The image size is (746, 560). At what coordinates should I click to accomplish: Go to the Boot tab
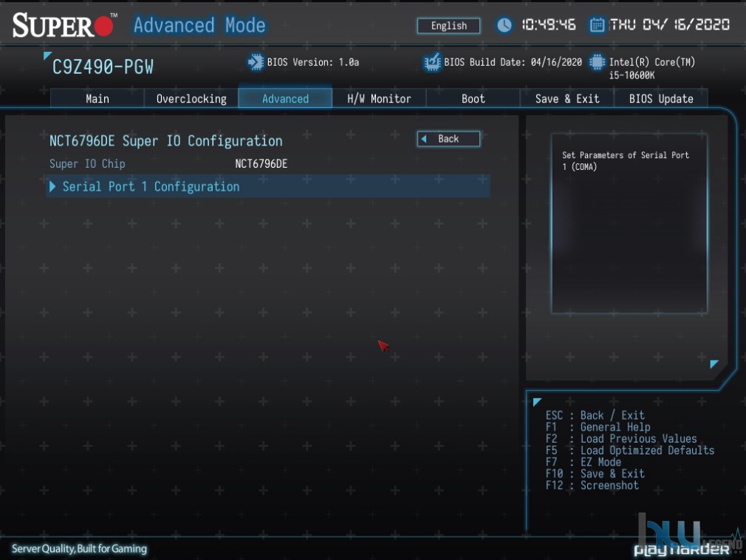click(473, 98)
